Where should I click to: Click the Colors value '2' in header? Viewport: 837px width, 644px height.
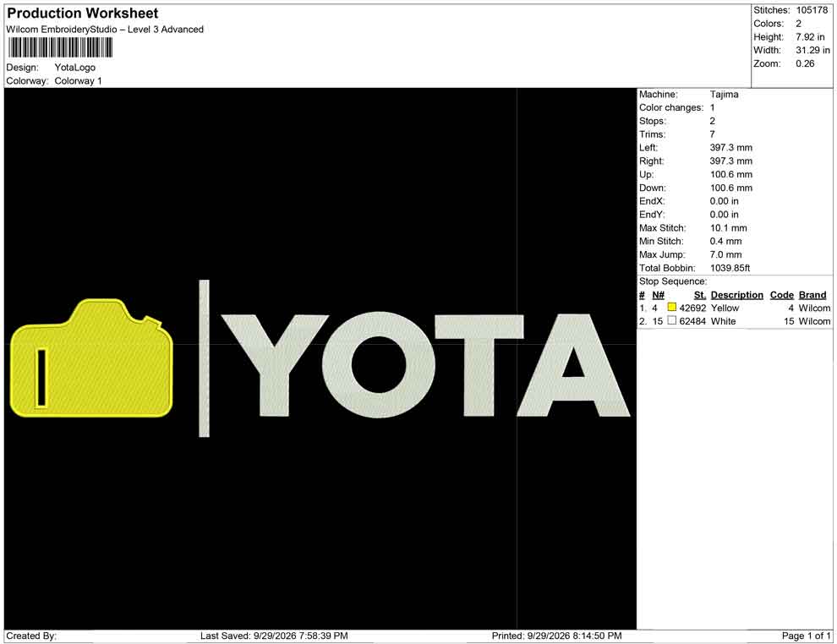799,24
